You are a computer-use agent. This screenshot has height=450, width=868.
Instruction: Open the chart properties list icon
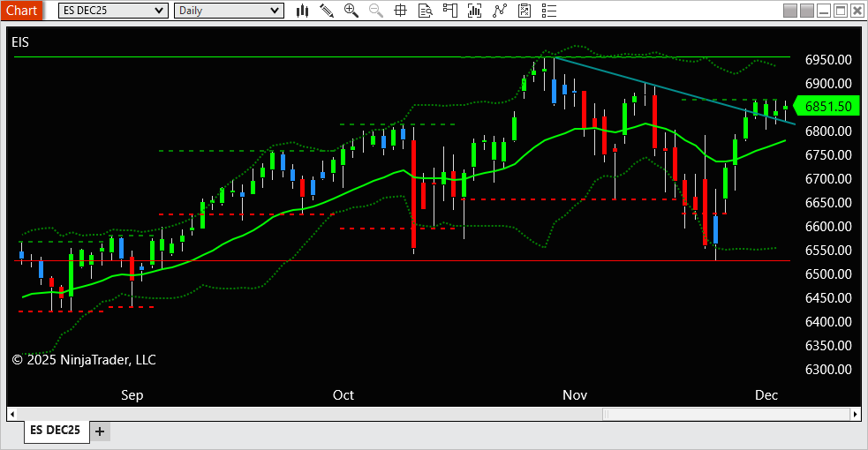549,11
